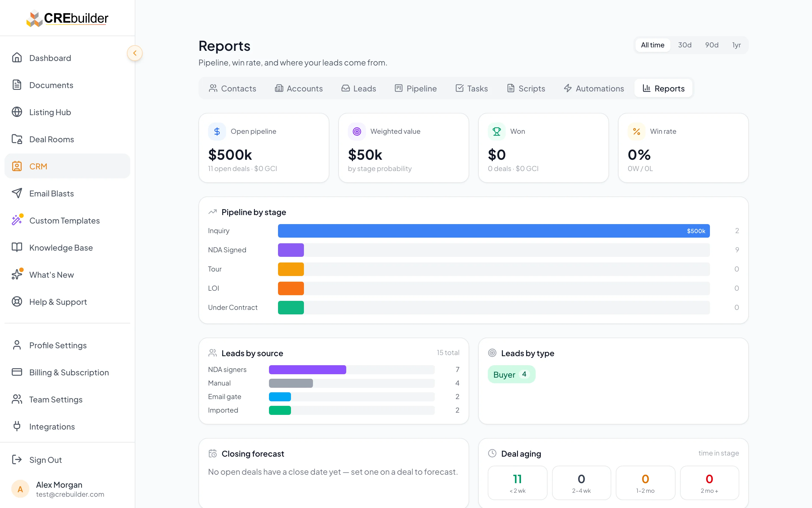Switch to the Leads tab
Screen dimensions: 812x508
coord(359,88)
